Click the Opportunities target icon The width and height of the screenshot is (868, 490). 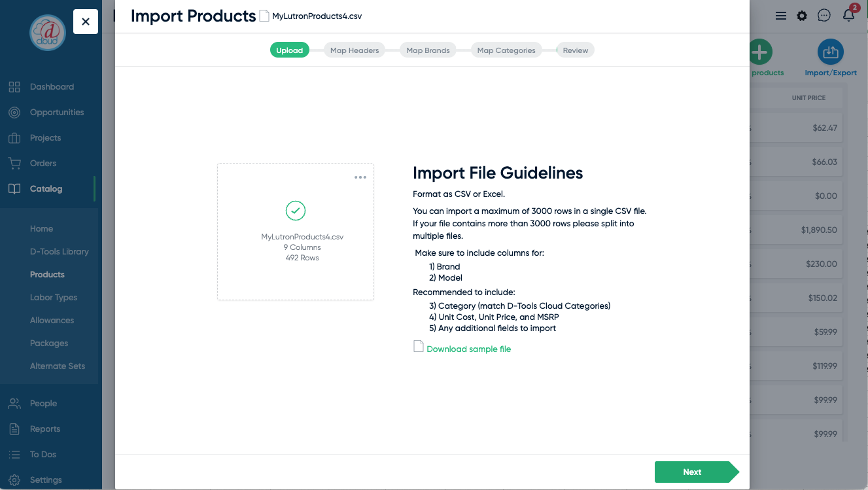pos(14,112)
